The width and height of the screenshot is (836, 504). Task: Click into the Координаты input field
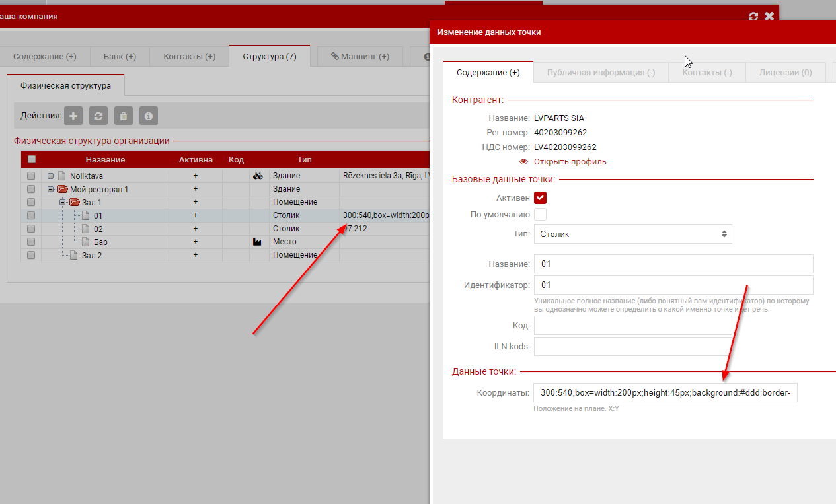tap(665, 393)
